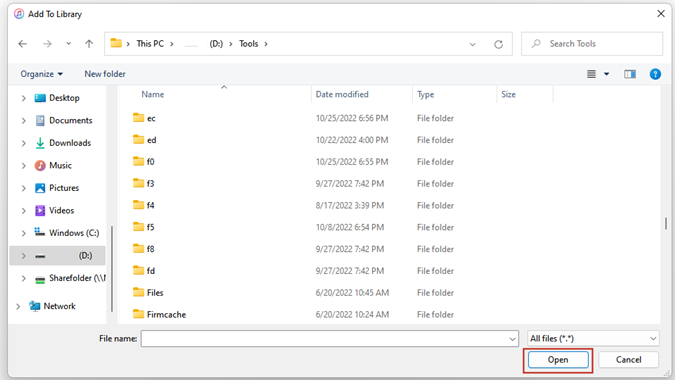Select the f3 folder icon
The image size is (675, 380).
click(138, 183)
